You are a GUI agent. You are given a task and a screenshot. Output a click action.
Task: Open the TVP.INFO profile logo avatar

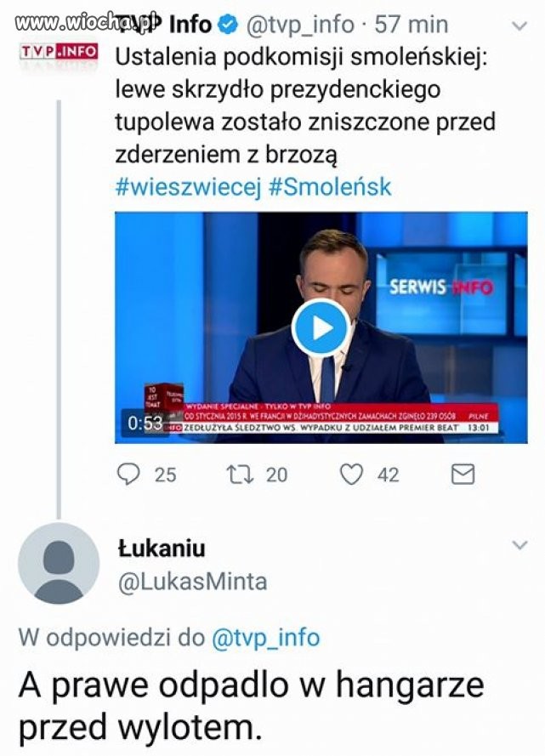tap(58, 51)
